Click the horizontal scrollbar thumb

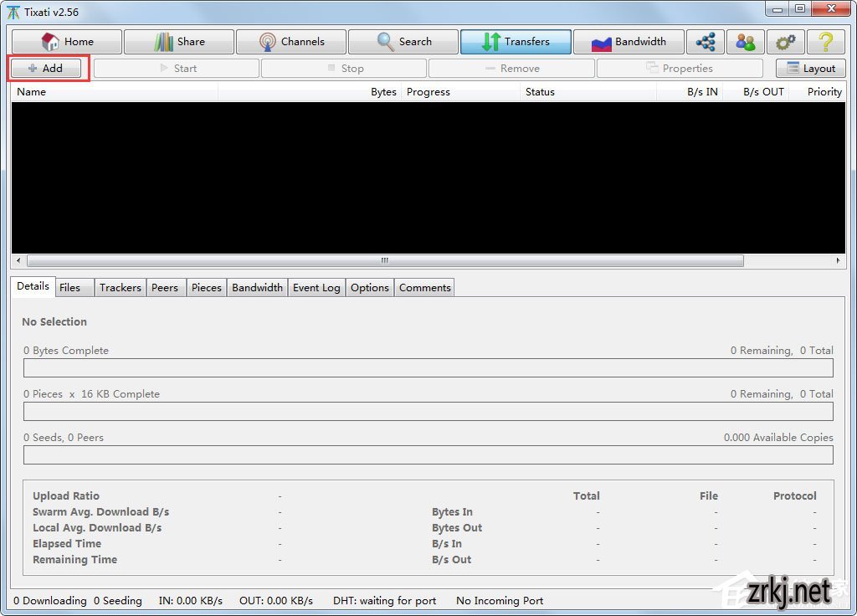point(385,261)
